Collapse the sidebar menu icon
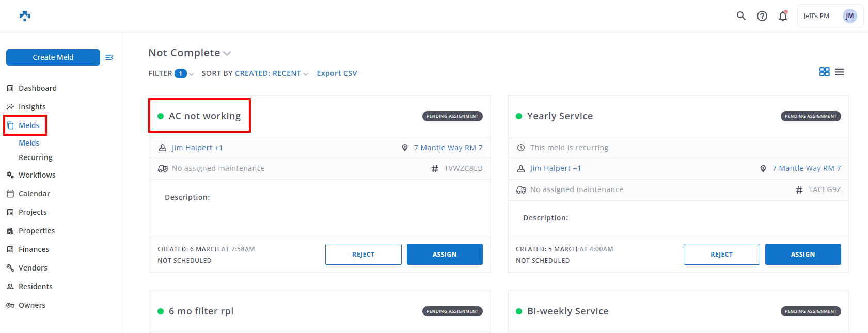The height and width of the screenshot is (333, 868). click(x=109, y=57)
